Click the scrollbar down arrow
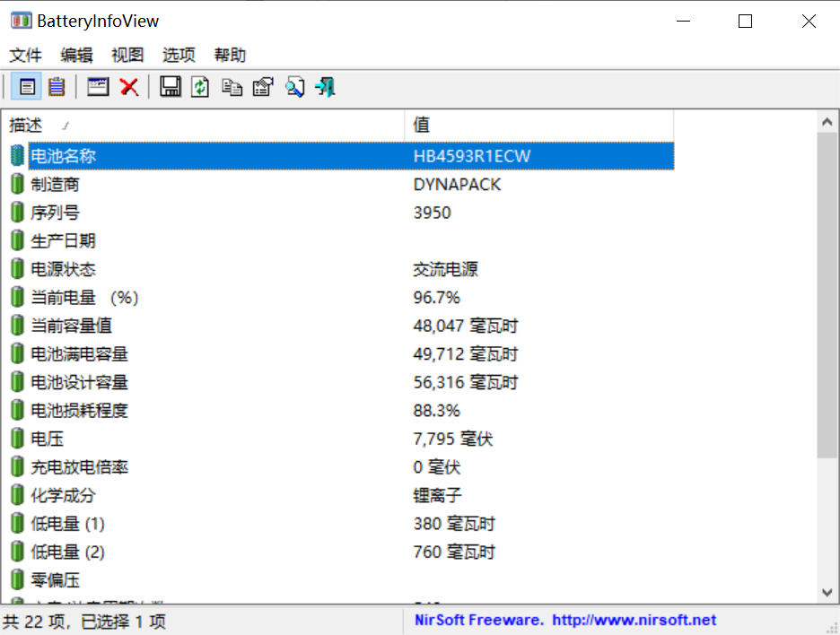The height and width of the screenshot is (635, 840). [x=827, y=593]
